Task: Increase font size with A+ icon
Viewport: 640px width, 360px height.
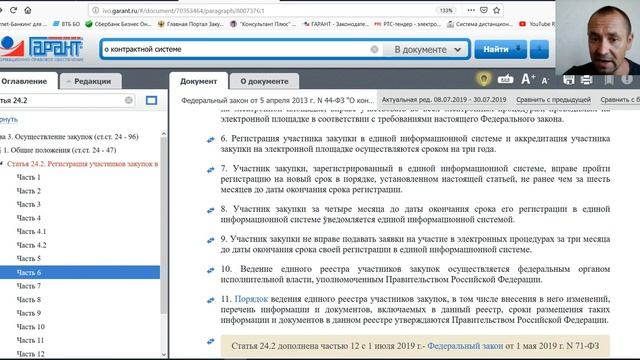Action: click(x=528, y=79)
